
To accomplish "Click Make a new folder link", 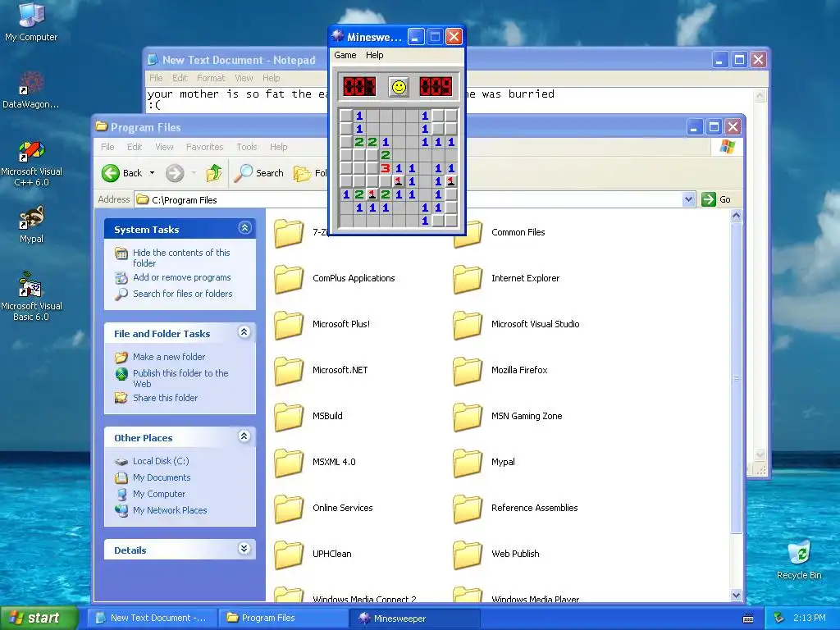I will (169, 357).
